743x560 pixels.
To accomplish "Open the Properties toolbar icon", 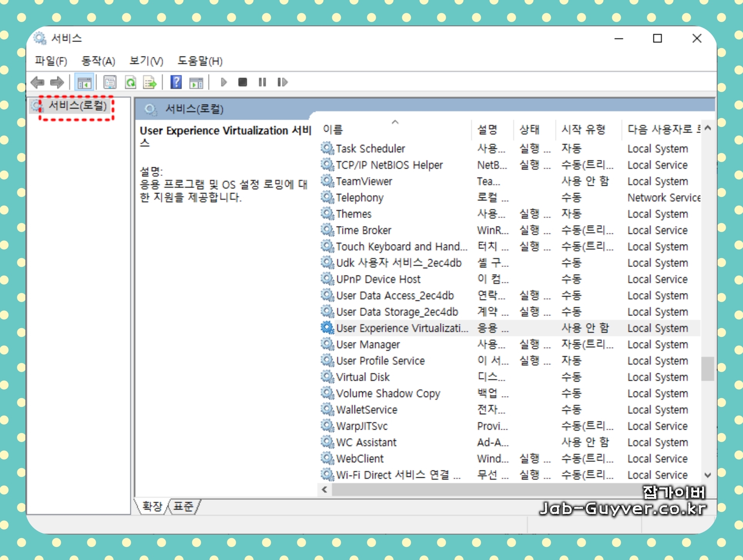I will click(110, 82).
